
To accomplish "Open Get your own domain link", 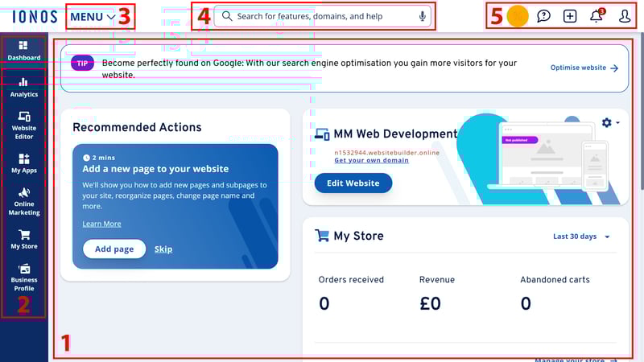I will point(371,160).
